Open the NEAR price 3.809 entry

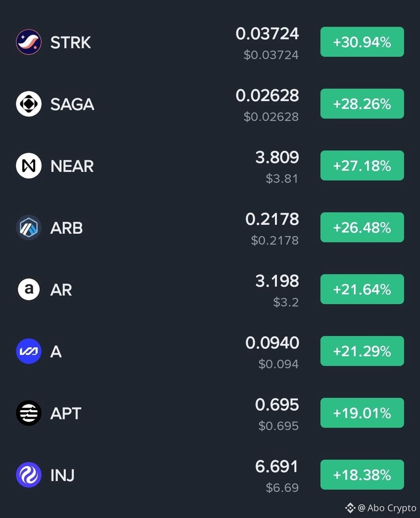tap(277, 157)
